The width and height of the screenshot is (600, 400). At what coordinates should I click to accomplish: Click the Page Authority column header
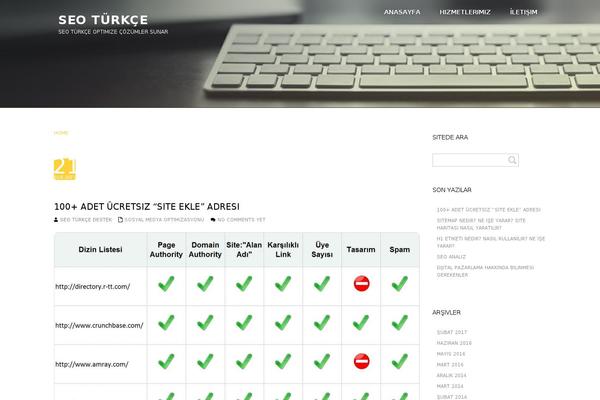click(166, 250)
